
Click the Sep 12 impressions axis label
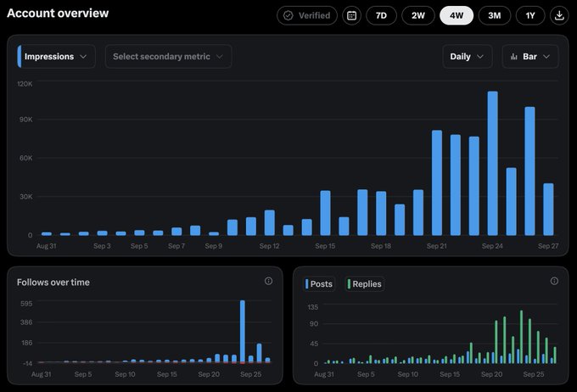click(269, 246)
